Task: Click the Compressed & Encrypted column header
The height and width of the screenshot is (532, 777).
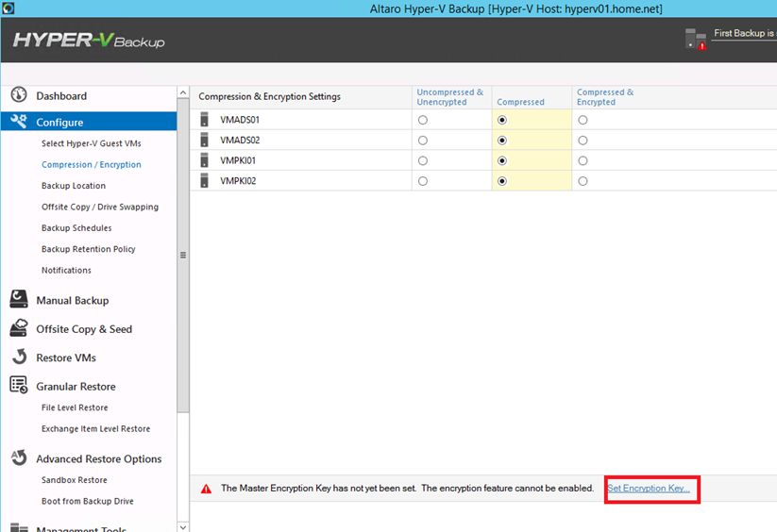Action: (605, 97)
